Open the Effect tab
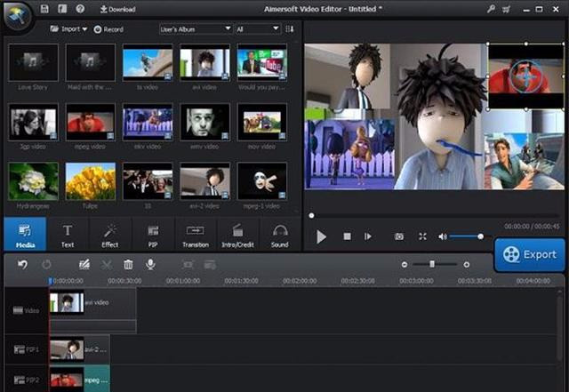This screenshot has height=392, width=569. [110, 236]
